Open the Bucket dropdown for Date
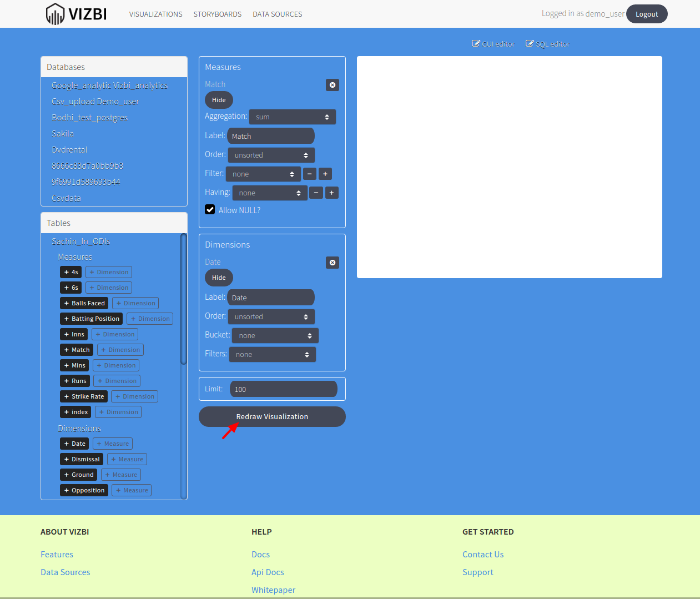700x599 pixels. click(x=275, y=335)
